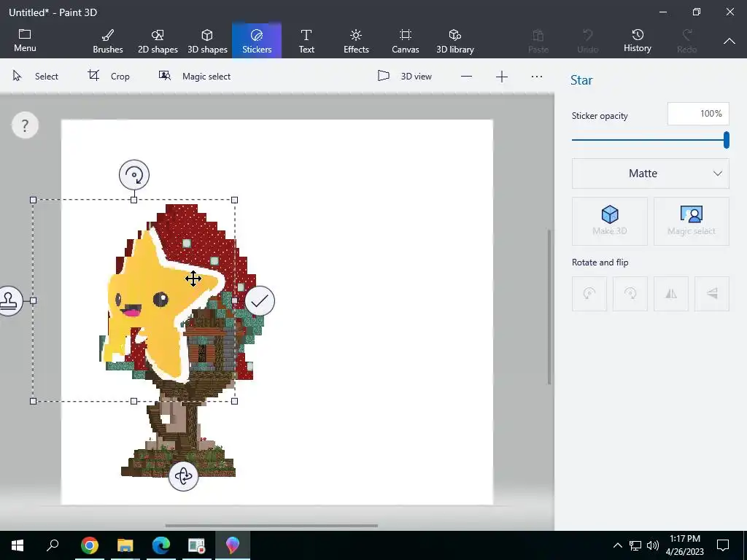Open the Canvas settings tab
747x560 pixels.
(x=406, y=41)
